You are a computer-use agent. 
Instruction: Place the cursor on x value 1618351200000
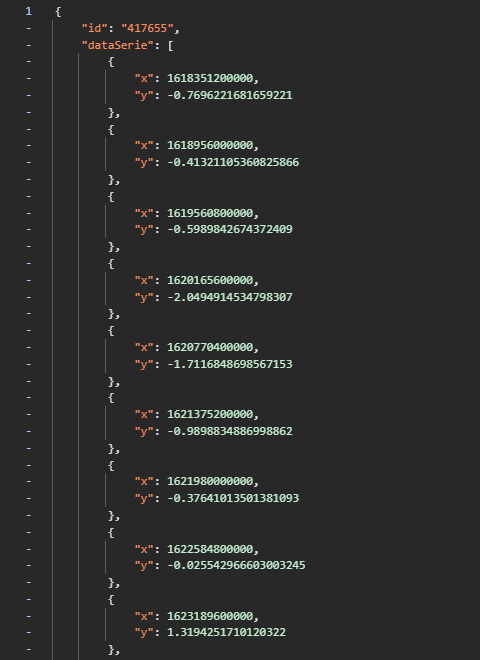tap(210, 78)
